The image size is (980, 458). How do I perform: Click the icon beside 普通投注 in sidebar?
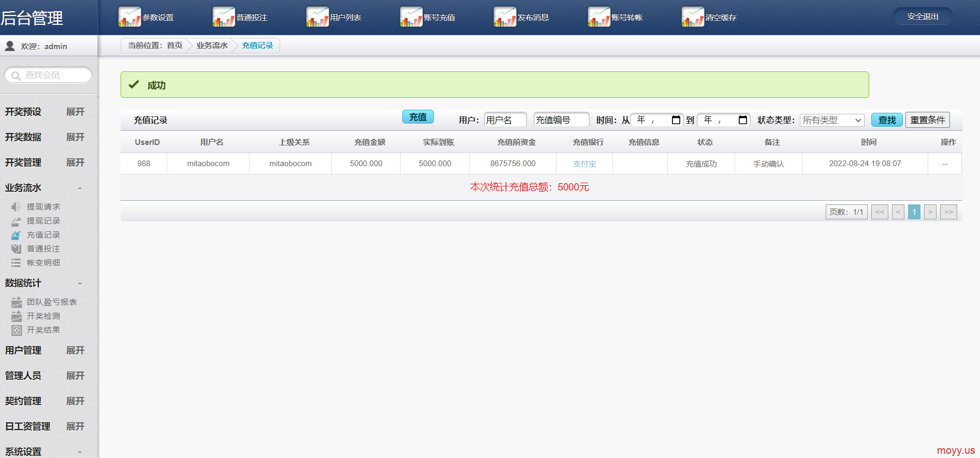point(16,249)
